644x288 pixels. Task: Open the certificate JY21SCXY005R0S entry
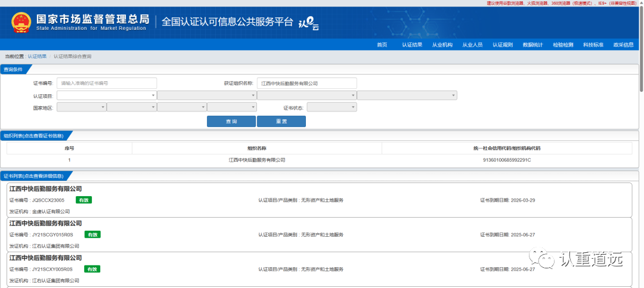pos(319,269)
